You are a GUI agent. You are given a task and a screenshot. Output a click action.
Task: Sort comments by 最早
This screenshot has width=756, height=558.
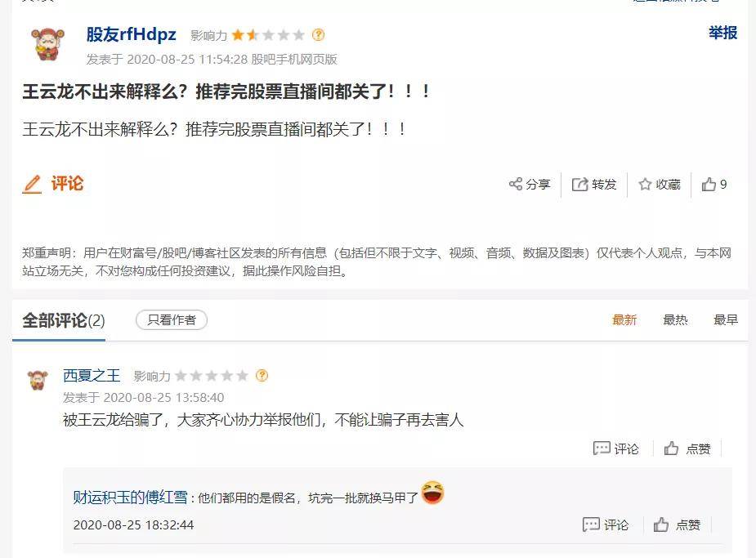[726, 320]
